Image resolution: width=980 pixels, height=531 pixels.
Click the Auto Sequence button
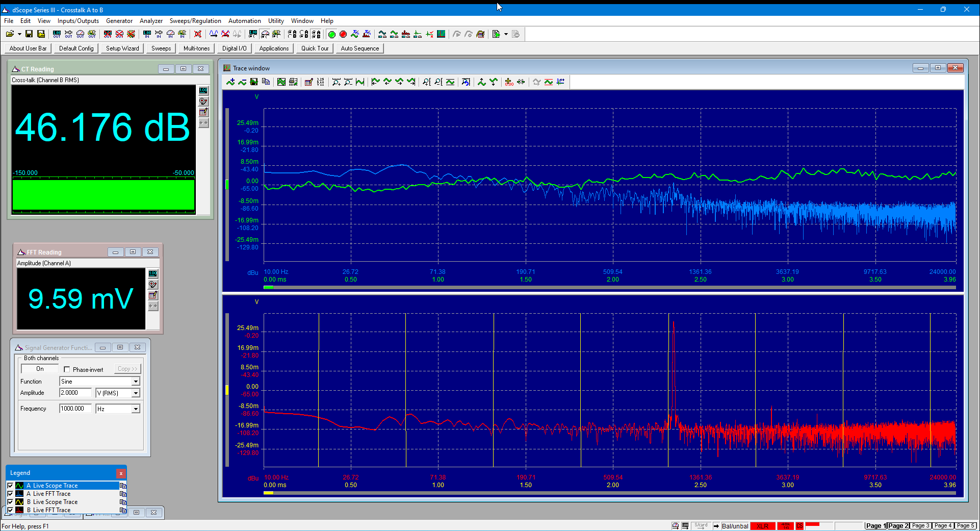click(x=360, y=48)
